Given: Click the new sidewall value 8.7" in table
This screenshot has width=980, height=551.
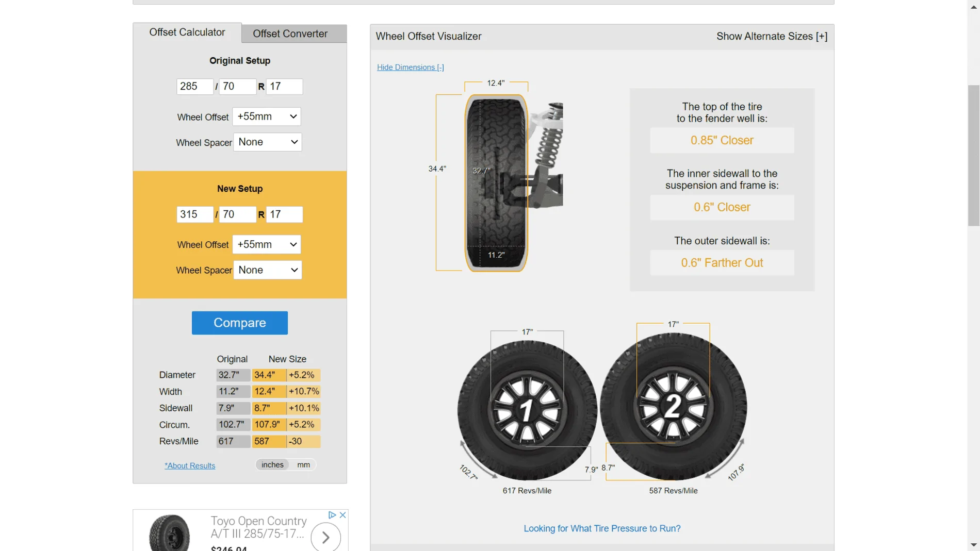Looking at the screenshot, I should [x=268, y=408].
